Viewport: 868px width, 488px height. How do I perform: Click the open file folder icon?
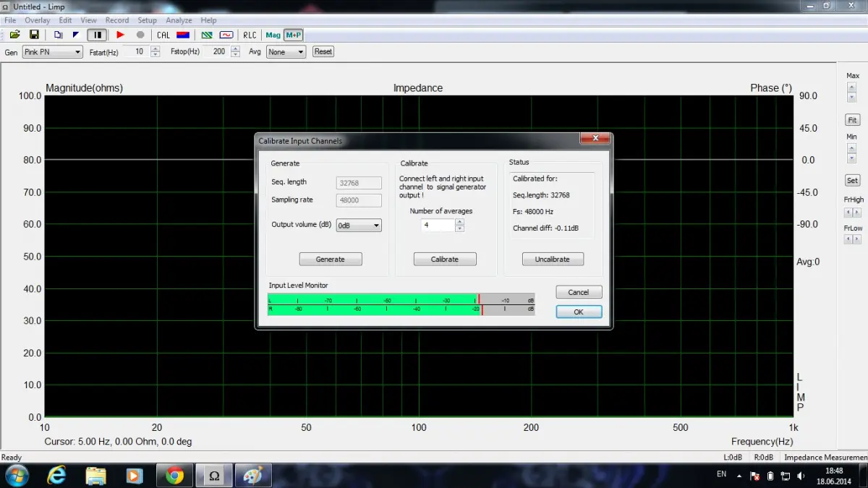click(x=14, y=35)
